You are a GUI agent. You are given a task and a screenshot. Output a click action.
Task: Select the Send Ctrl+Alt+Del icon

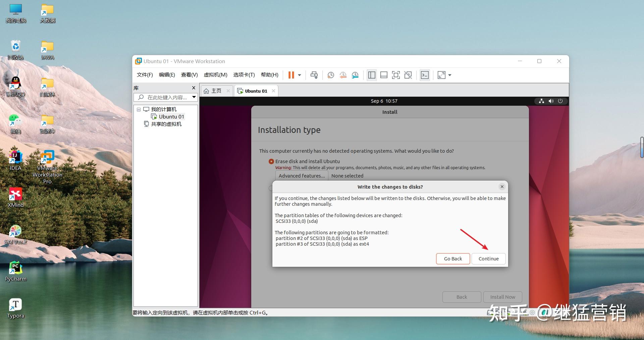click(314, 75)
